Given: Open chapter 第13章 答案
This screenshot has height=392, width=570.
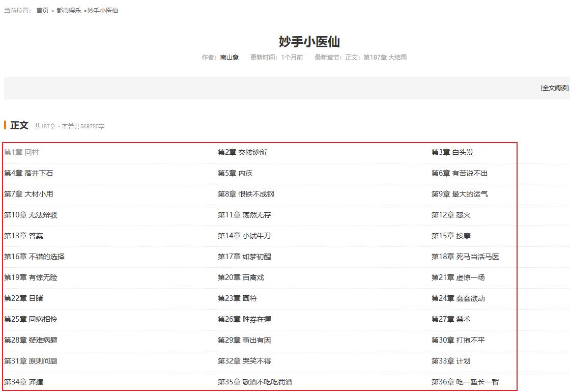Looking at the screenshot, I should (23, 236).
